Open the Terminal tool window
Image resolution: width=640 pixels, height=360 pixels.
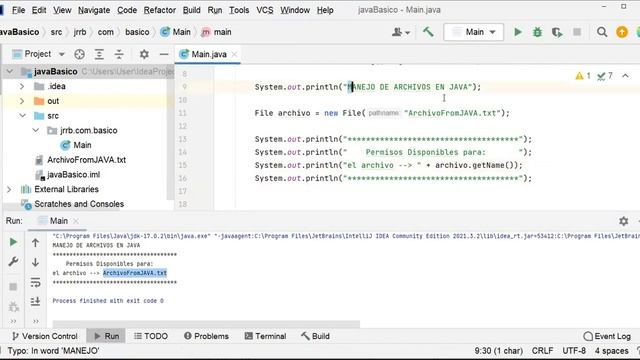coord(265,336)
